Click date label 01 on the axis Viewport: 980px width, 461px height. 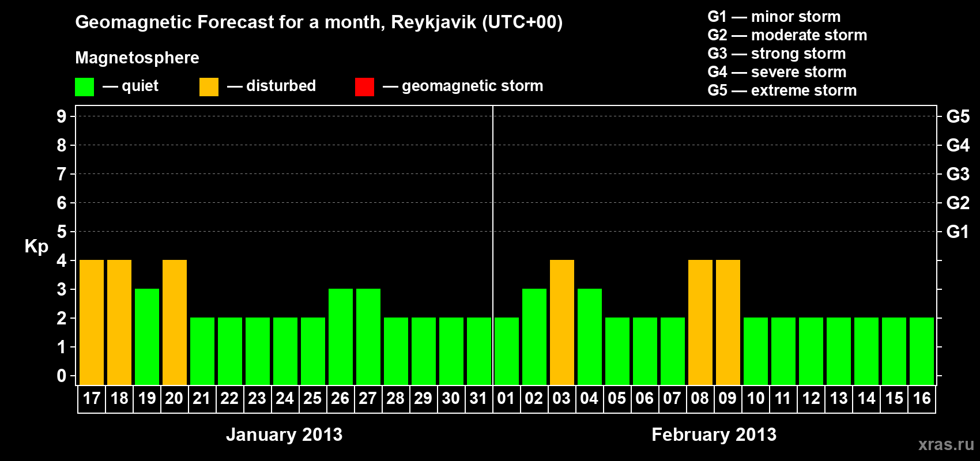point(506,399)
